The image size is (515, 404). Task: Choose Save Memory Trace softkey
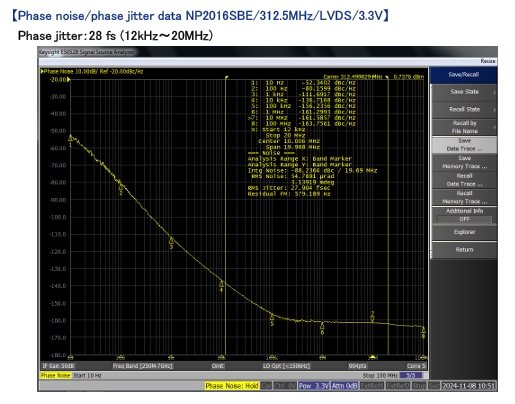[x=464, y=162]
